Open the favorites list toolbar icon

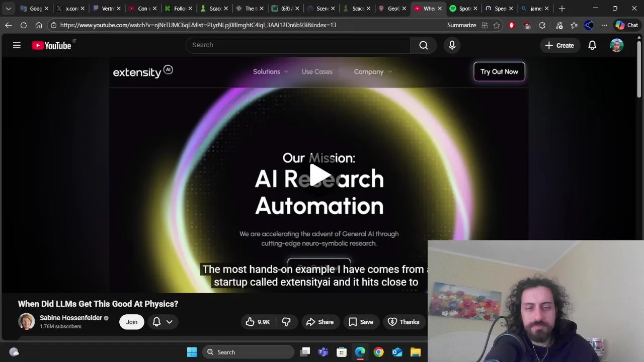pos(574,25)
